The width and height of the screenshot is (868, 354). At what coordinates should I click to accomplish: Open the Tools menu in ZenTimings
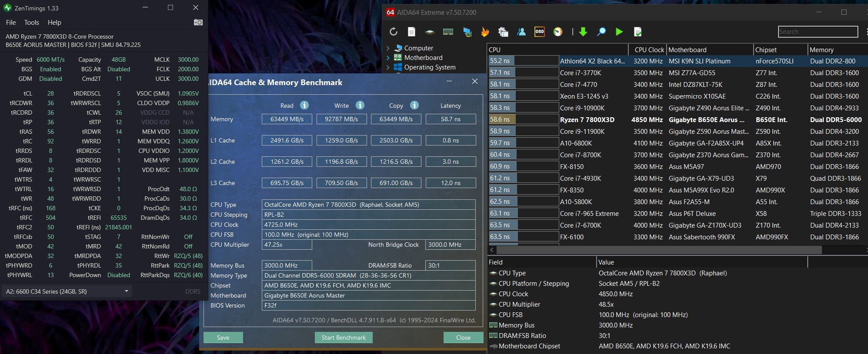point(31,23)
